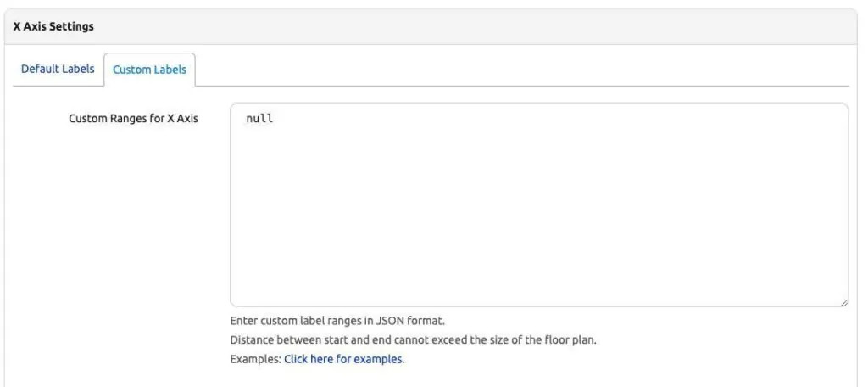
Task: Open the Click here for examples link
Action: pyautogui.click(x=344, y=359)
